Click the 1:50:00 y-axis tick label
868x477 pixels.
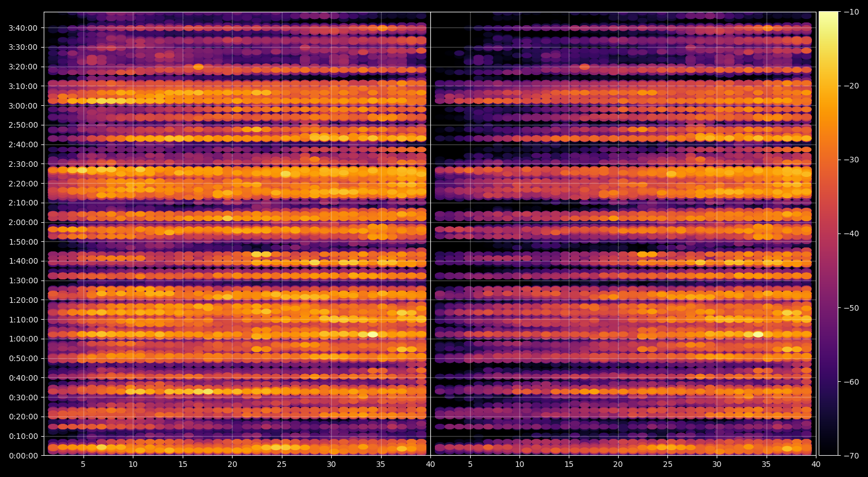click(23, 242)
